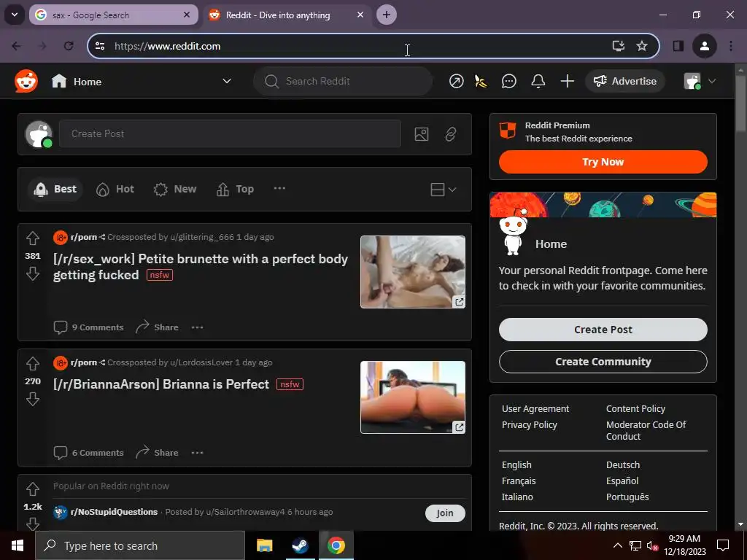Join the r/NoStupidQuestions community
747x560 pixels.
point(445,513)
